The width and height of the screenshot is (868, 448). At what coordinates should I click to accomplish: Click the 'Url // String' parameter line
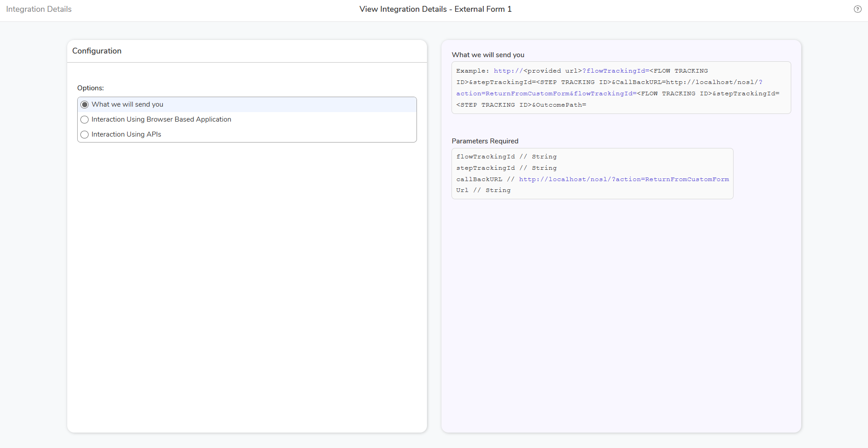[483, 190]
